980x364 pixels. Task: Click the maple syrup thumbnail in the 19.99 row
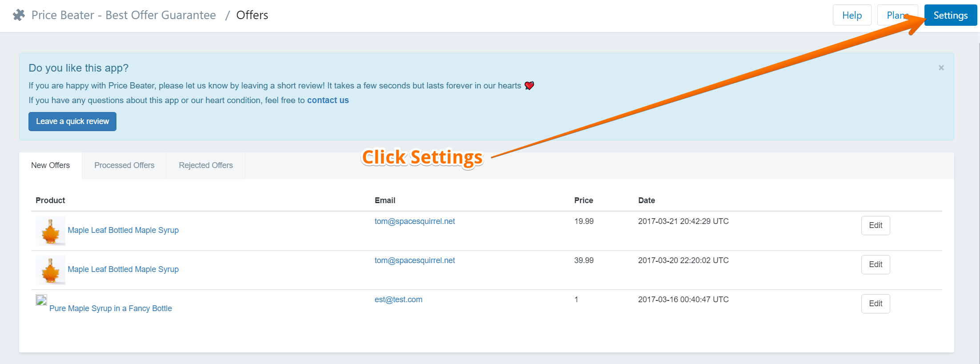point(50,231)
